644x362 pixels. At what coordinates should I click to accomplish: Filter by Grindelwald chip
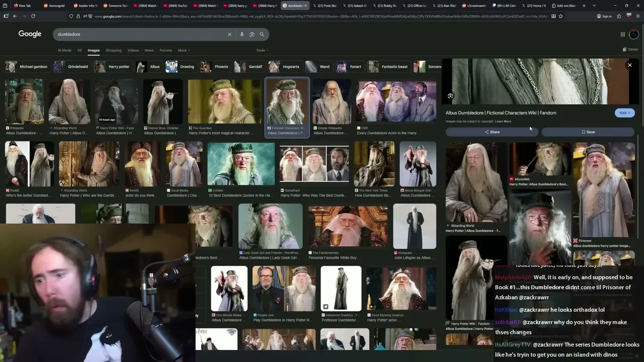pyautogui.click(x=72, y=66)
